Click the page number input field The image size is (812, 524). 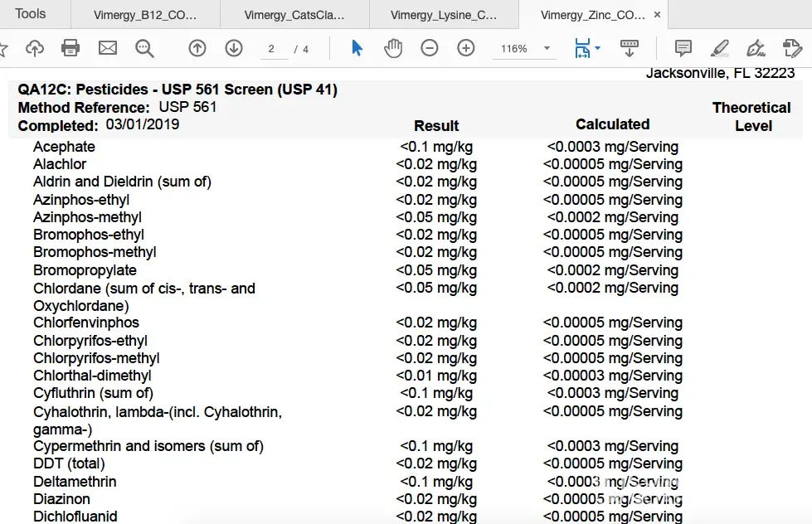click(271, 49)
